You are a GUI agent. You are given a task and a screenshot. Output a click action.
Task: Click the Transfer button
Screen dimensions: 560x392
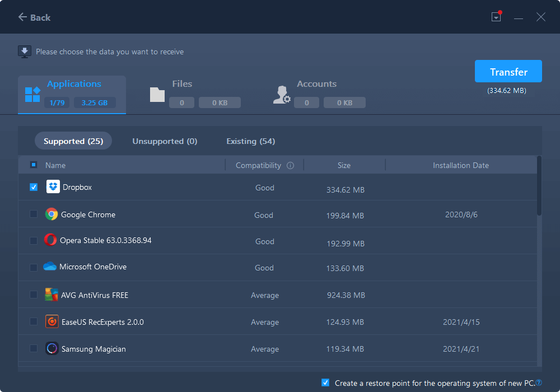[508, 71]
